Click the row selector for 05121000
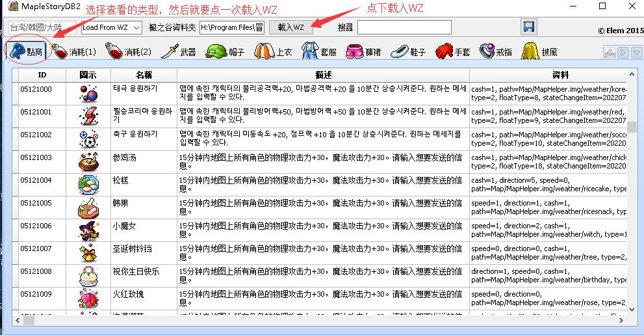 (15, 93)
